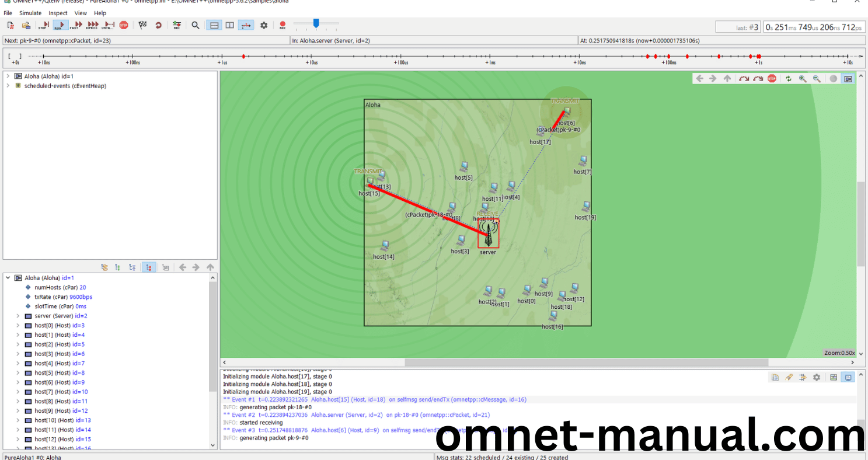Click object inspector back arrow

point(183,267)
